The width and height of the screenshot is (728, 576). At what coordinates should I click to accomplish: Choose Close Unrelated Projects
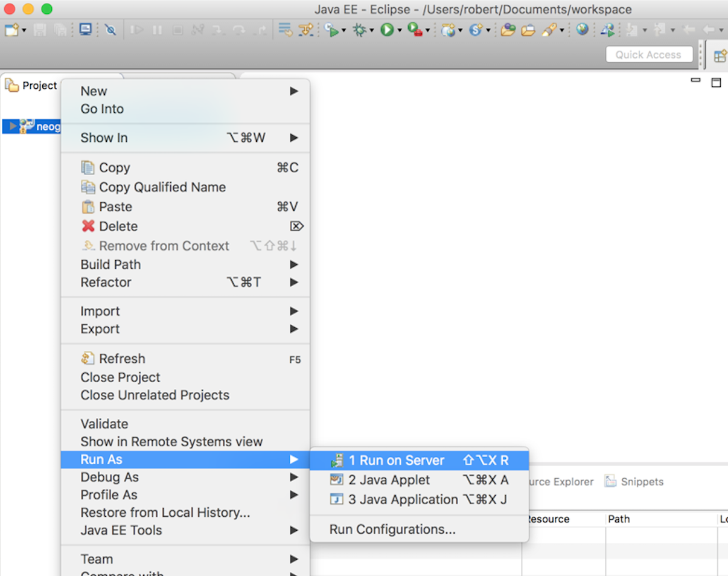(185, 395)
